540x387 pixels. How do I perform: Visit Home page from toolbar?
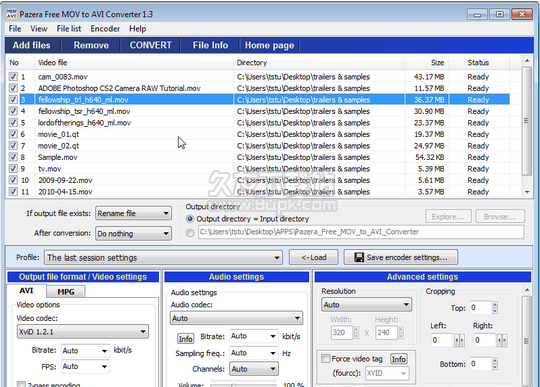point(269,45)
